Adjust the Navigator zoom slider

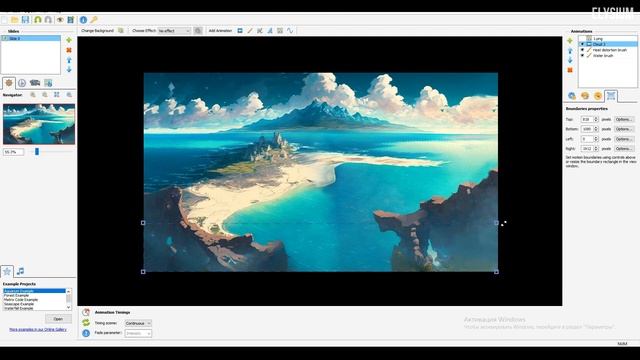point(37,151)
